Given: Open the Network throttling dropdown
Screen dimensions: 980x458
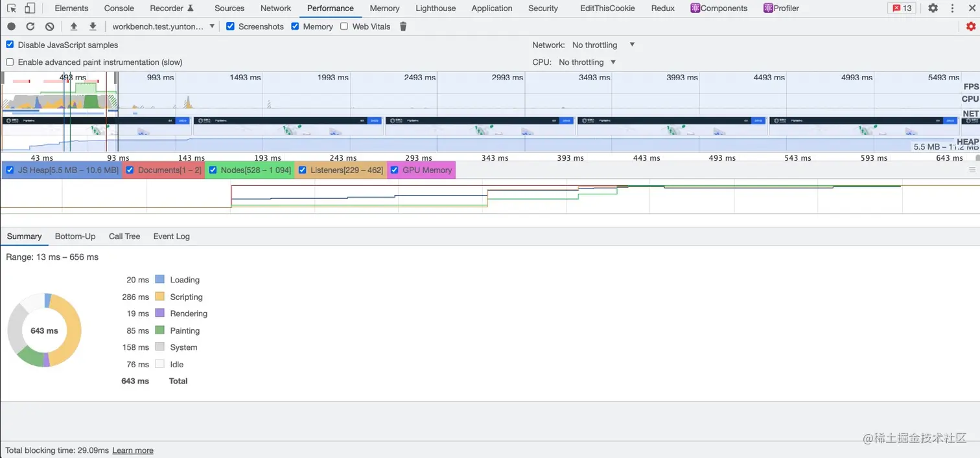Looking at the screenshot, I should 603,45.
